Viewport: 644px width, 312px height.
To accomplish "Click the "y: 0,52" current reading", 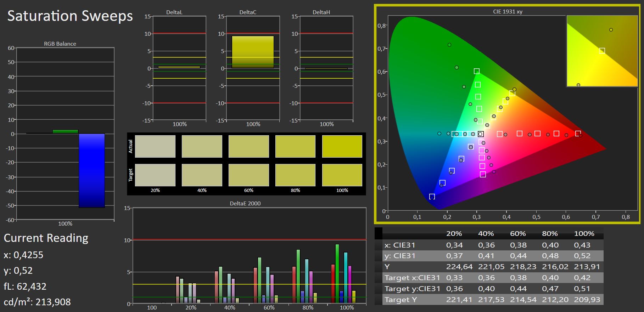I will point(18,271).
